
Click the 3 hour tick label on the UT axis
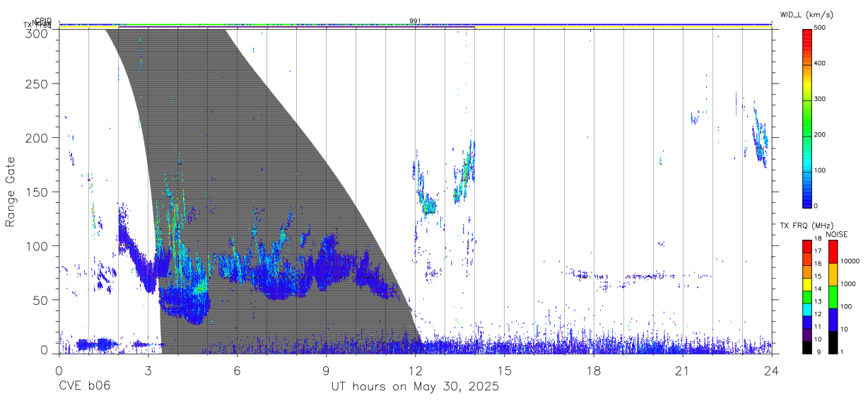click(148, 371)
